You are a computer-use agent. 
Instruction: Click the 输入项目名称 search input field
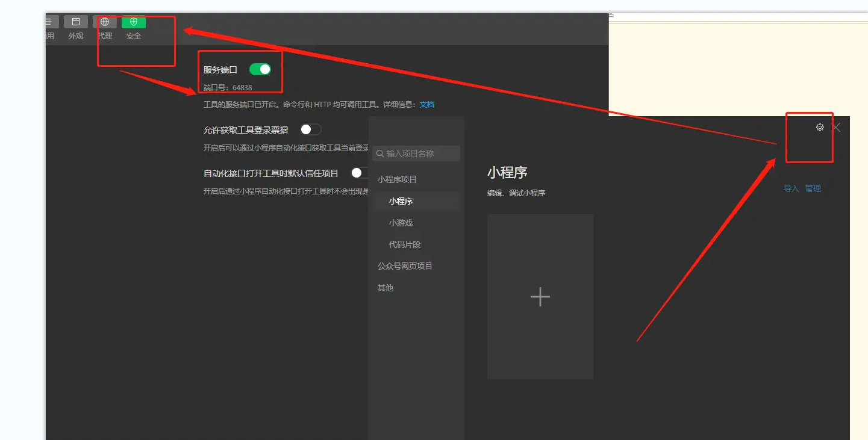pyautogui.click(x=416, y=153)
